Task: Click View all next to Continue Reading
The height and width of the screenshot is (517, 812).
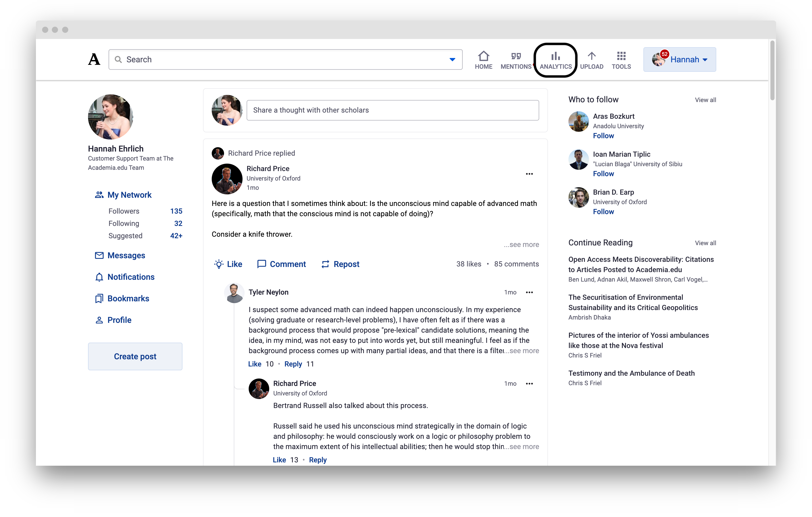Action: pos(705,243)
